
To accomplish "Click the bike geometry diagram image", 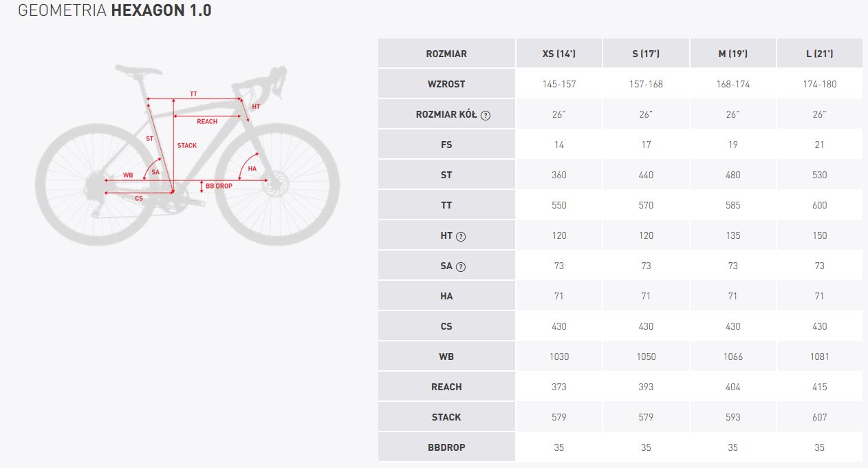I will (187, 155).
